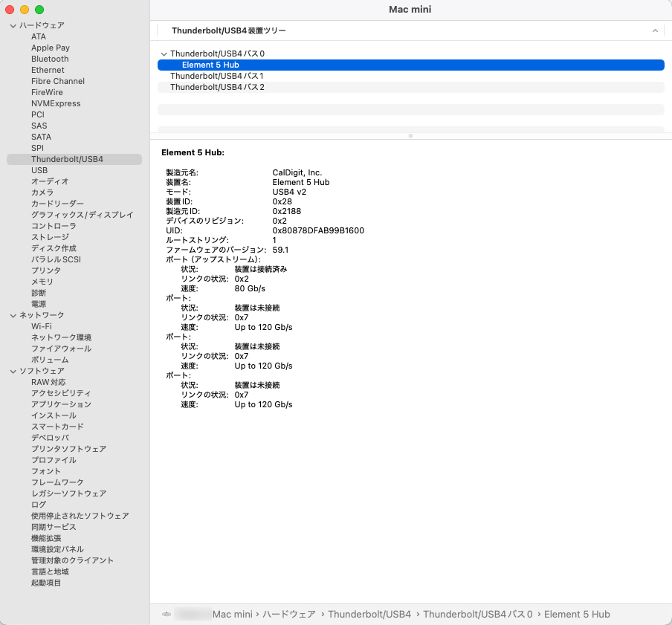Click ハードウェア in the bottom path bar
The height and width of the screenshot is (625, 672).
[x=289, y=615]
